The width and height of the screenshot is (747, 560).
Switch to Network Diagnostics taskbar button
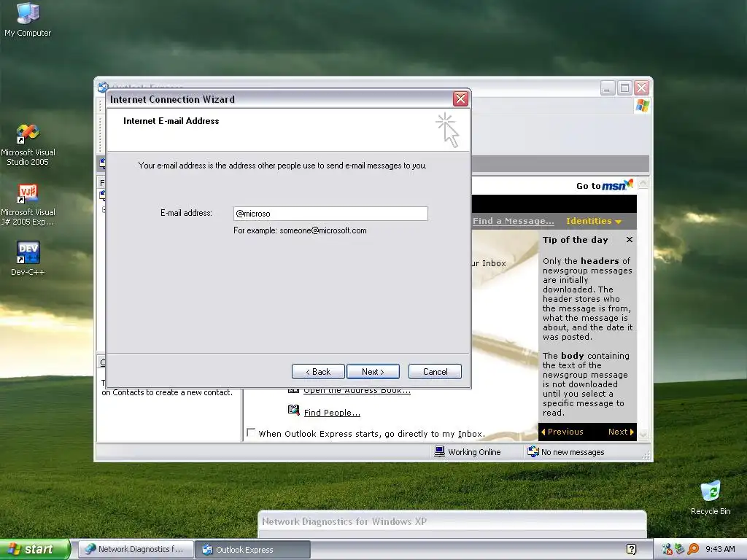pyautogui.click(x=136, y=549)
